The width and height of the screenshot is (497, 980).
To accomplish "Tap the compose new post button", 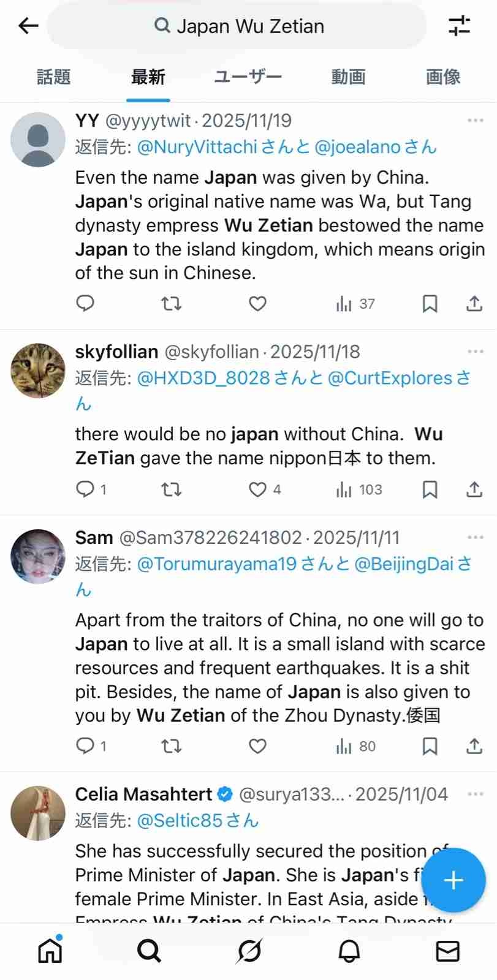I will [453, 880].
